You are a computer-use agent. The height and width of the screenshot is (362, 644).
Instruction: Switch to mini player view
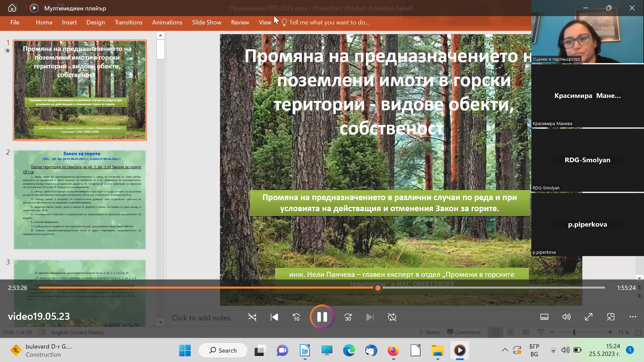pos(611,317)
